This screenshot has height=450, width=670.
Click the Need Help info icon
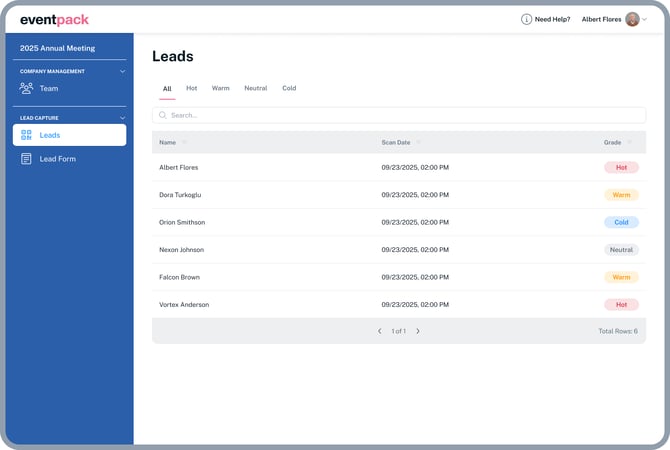pyautogui.click(x=527, y=19)
